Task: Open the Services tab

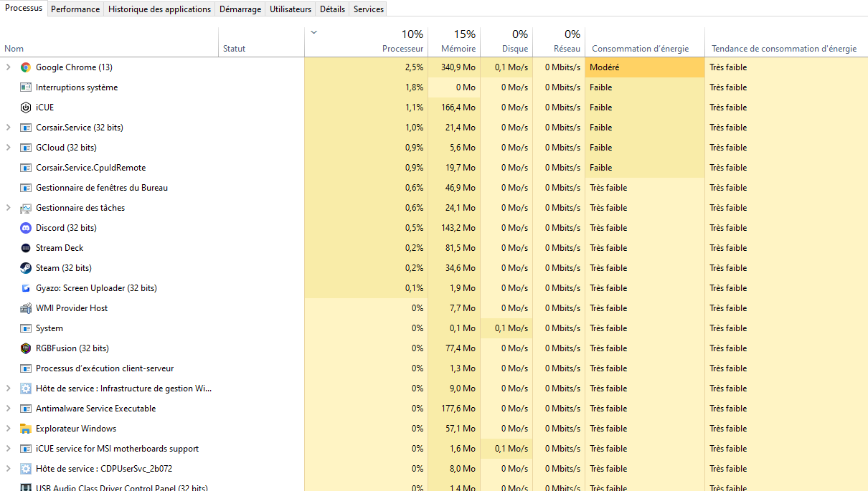Action: coord(369,9)
